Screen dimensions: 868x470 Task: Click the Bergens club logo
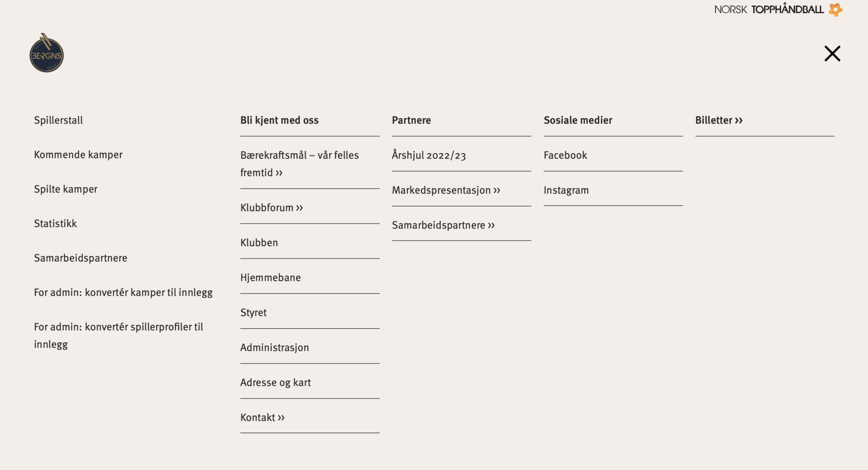(47, 53)
